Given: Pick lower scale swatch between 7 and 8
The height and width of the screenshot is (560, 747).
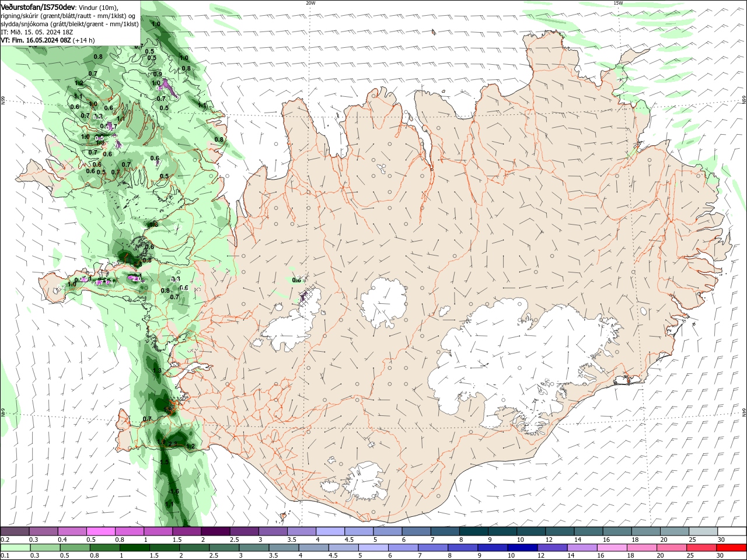Looking at the screenshot, I should (433, 548).
